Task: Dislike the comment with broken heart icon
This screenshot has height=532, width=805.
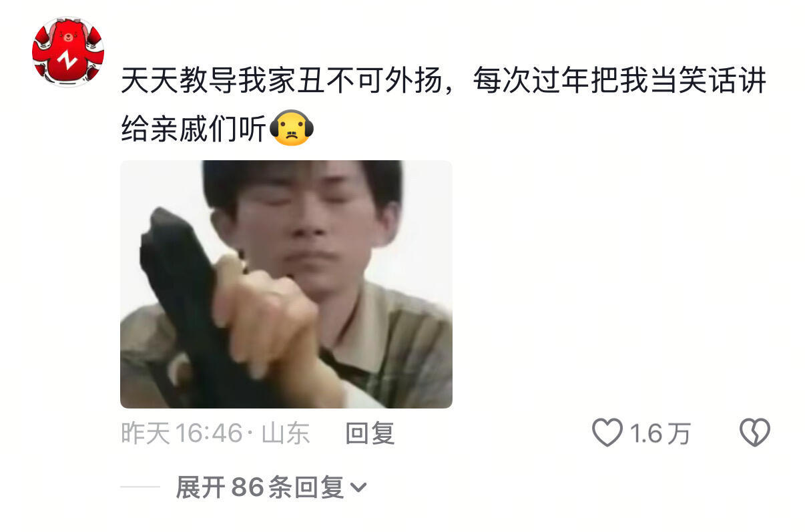Action: coord(755,433)
